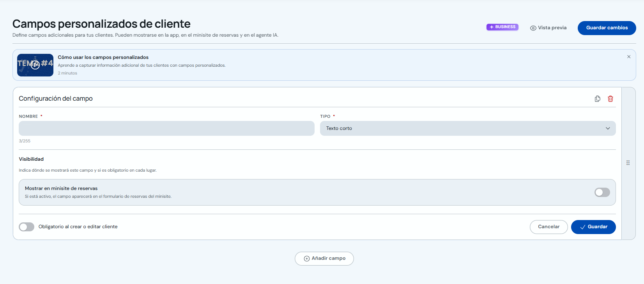Click the 'Campos personalizados de cliente' page title
Viewport: 644px width, 284px height.
click(101, 24)
